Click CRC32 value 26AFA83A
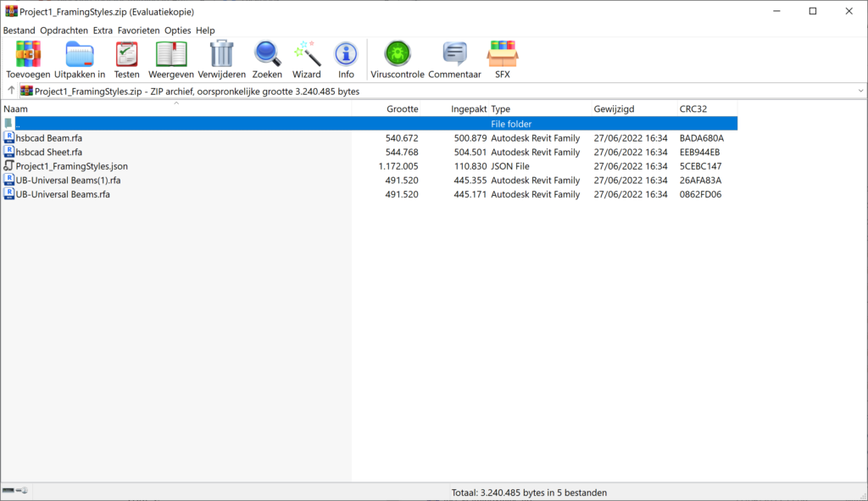The width and height of the screenshot is (868, 501). click(700, 180)
